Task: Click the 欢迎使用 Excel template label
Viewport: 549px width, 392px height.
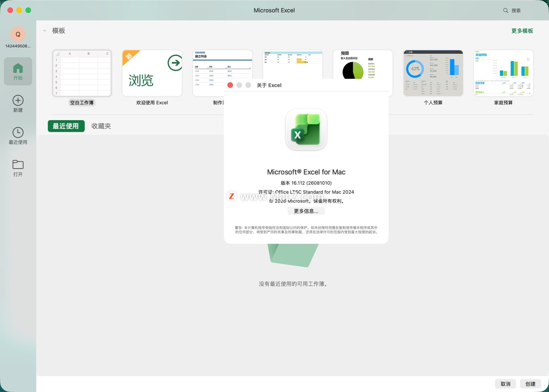Action: (152, 103)
